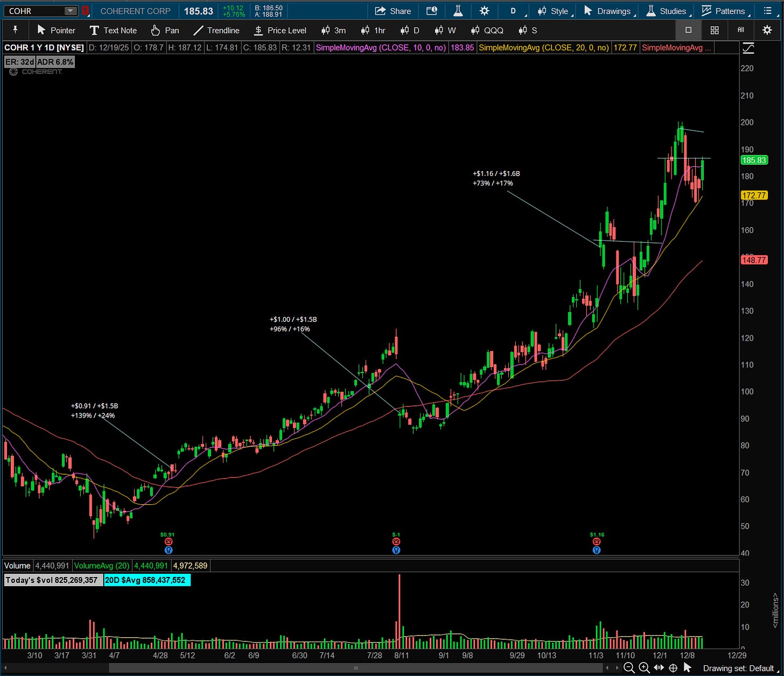Select four-chart grid layout view

pyautogui.click(x=715, y=30)
